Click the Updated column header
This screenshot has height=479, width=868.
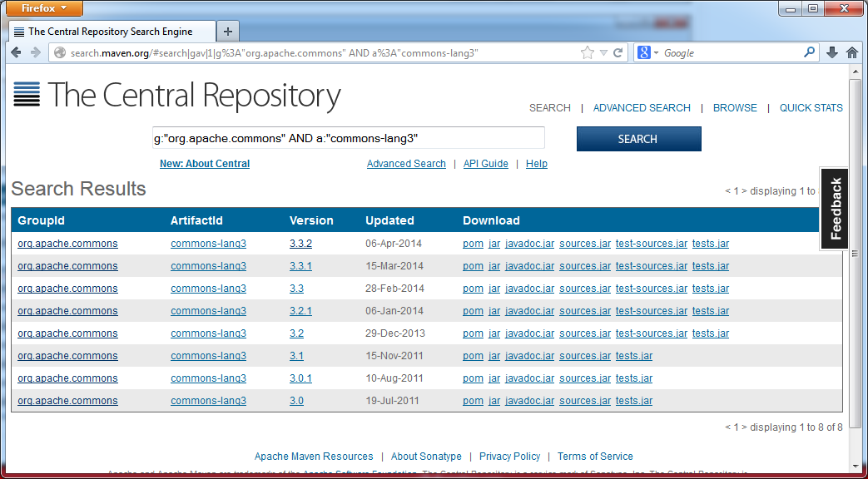(389, 220)
